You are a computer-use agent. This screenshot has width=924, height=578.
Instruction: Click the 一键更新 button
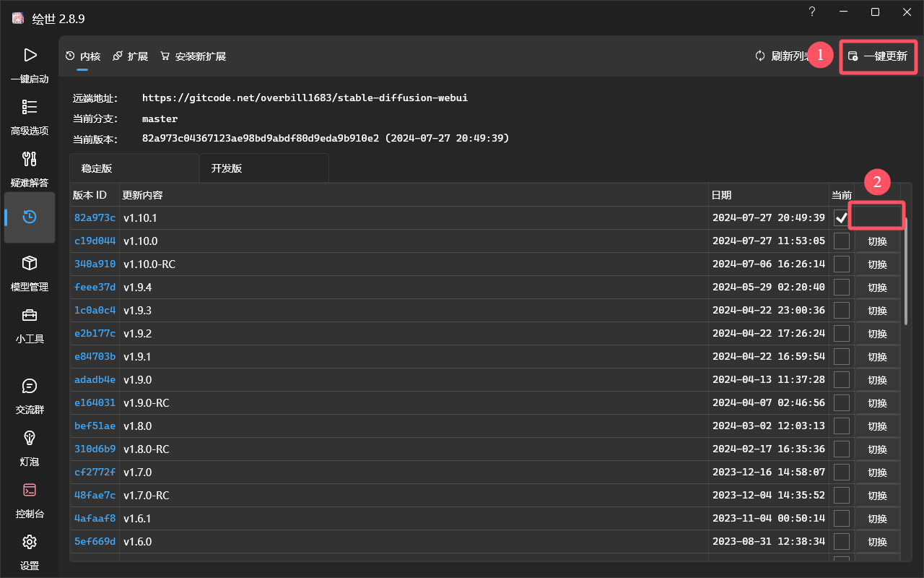point(879,56)
